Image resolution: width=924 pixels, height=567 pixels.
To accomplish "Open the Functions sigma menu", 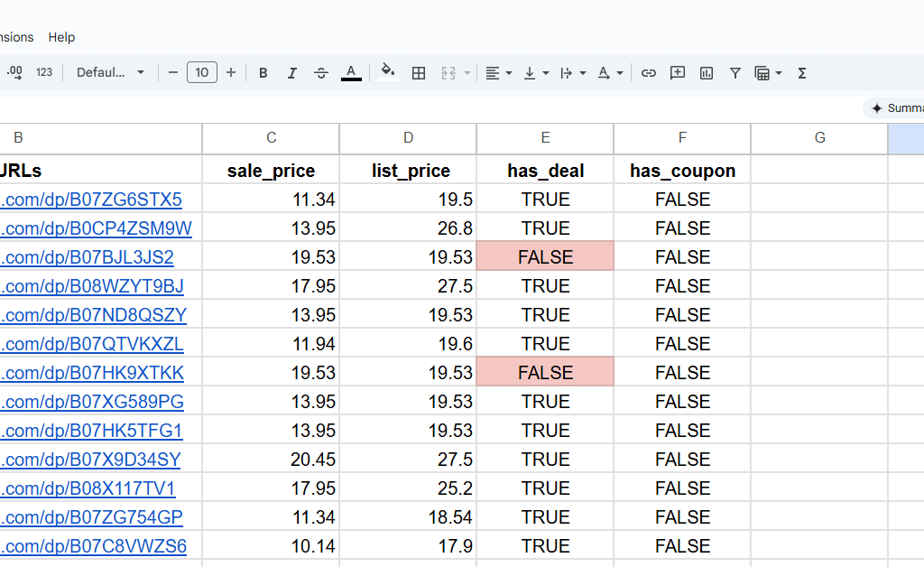I will pyautogui.click(x=802, y=73).
